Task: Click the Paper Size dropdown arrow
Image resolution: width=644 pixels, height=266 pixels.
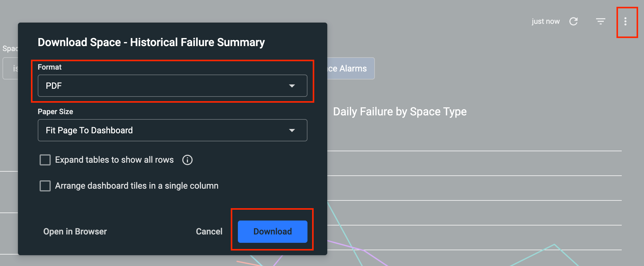Action: 292,131
